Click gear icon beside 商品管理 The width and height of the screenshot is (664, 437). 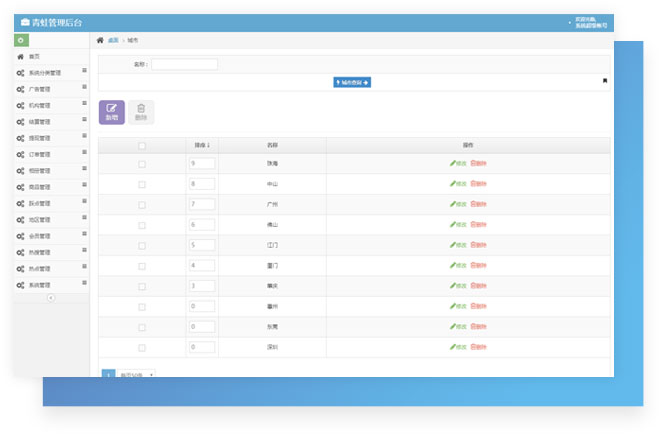click(x=20, y=187)
